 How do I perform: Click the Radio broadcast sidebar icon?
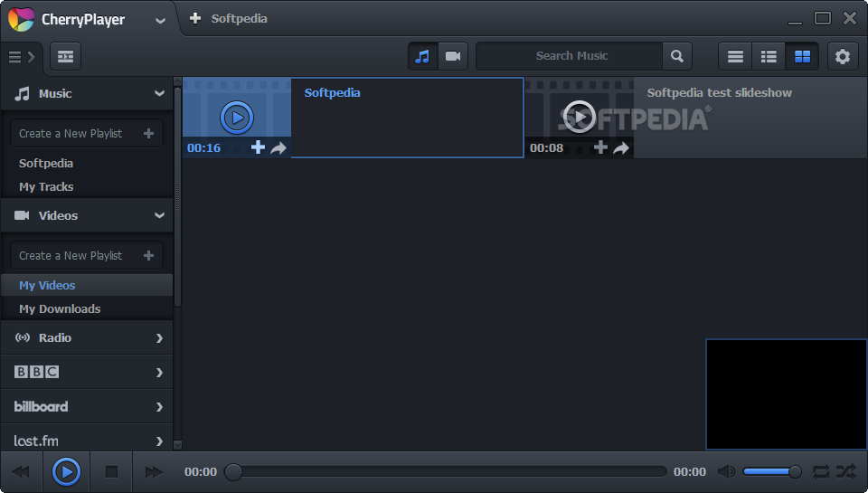[22, 337]
